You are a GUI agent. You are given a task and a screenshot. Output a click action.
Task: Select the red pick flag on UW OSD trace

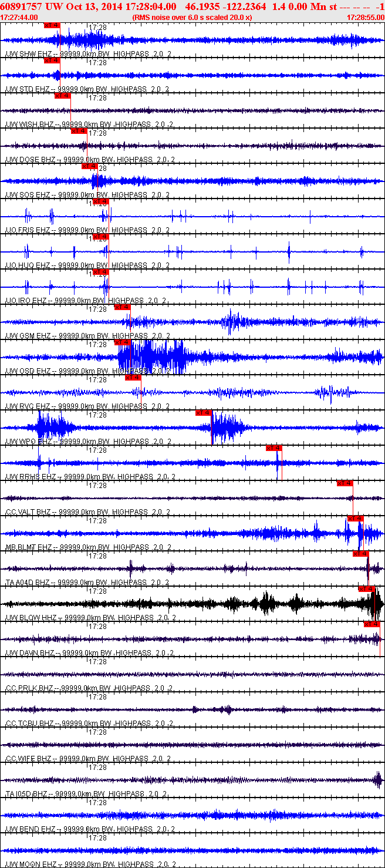tap(122, 342)
